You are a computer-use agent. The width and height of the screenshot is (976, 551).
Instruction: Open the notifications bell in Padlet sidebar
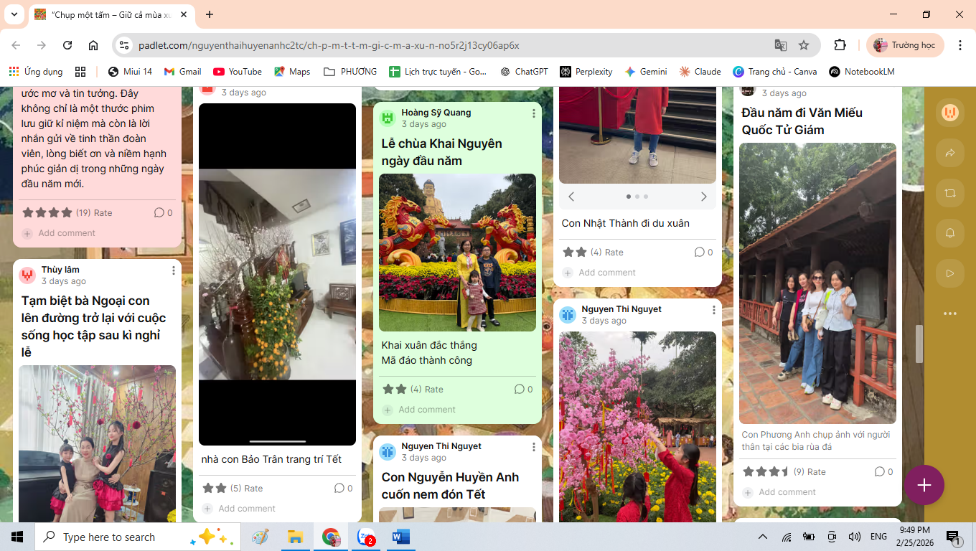[949, 233]
